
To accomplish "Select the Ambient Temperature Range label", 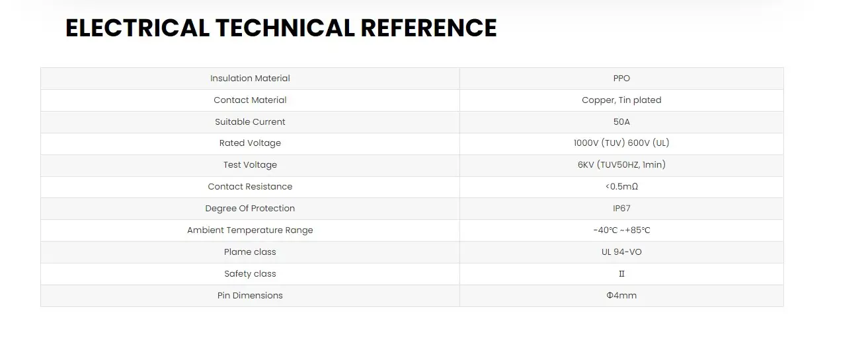I will (x=250, y=230).
